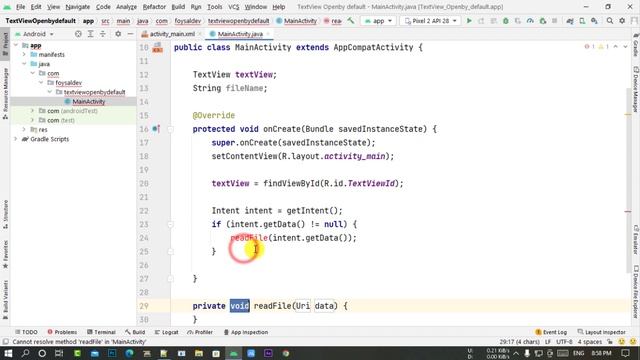Open IDE Settings gear in main toolbar
640x360 pixels.
click(x=622, y=21)
